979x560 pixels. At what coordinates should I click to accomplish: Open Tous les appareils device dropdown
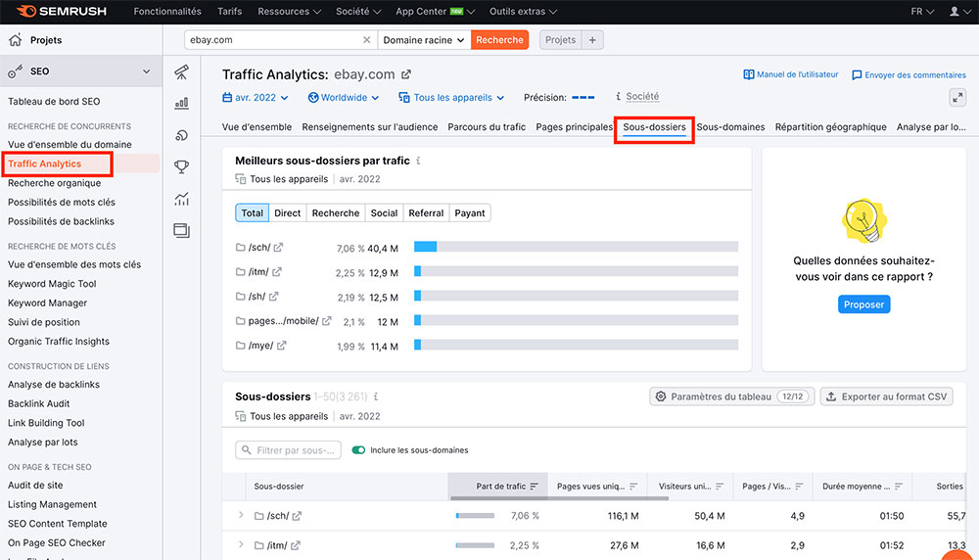451,97
